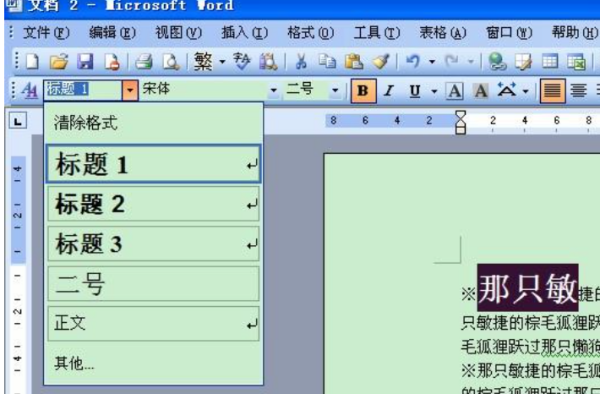
Task: Create a new blank document
Action: (32, 61)
